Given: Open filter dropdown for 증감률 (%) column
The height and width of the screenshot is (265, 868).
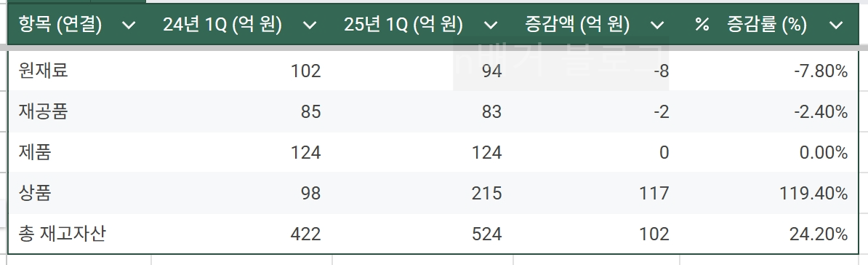Looking at the screenshot, I should pyautogui.click(x=836, y=25).
